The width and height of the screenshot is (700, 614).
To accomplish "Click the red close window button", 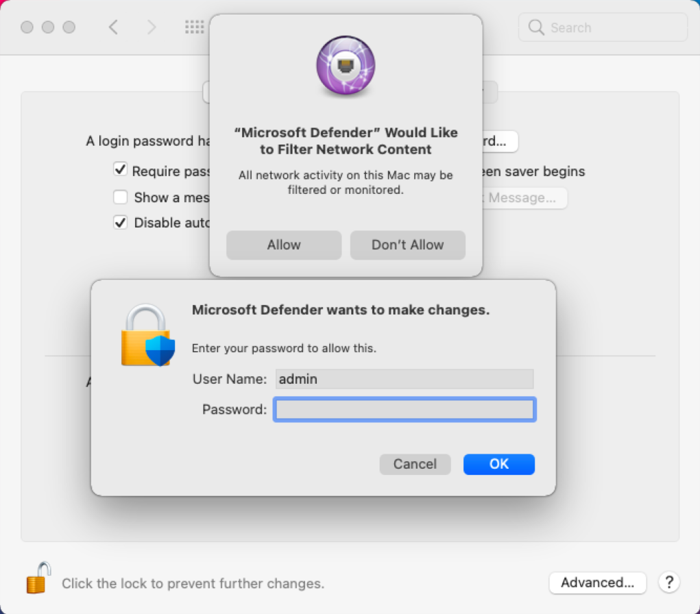I will [x=27, y=27].
